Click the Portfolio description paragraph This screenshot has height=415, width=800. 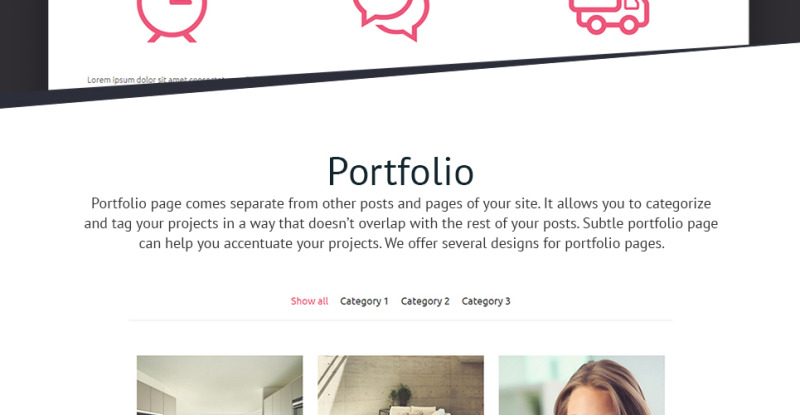(401, 223)
